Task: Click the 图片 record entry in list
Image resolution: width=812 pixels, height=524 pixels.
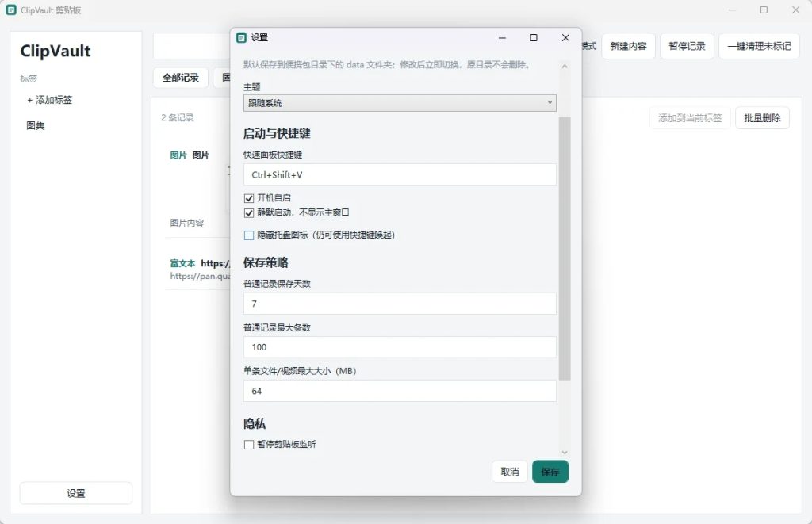Action: pyautogui.click(x=197, y=189)
